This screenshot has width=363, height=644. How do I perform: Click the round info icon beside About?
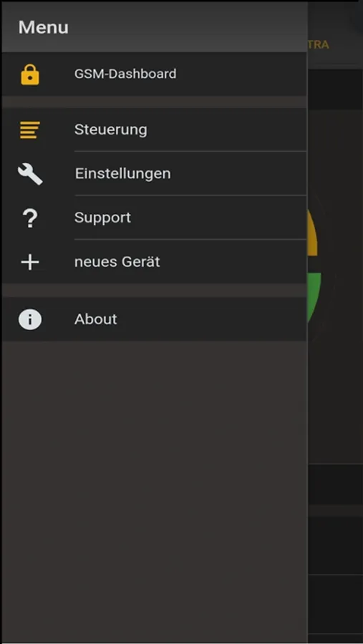click(x=30, y=319)
